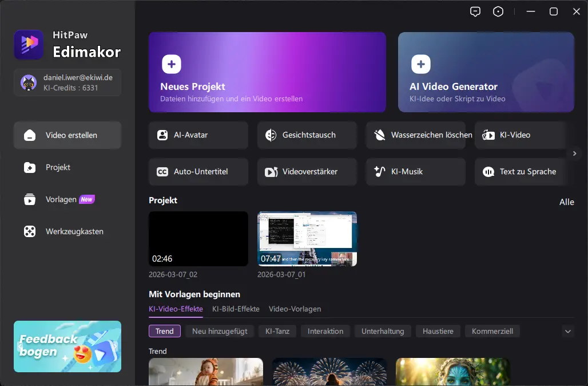Screen dimensions: 588x386
Task: Select the KI-Tanz filter chip
Action: coord(277,331)
